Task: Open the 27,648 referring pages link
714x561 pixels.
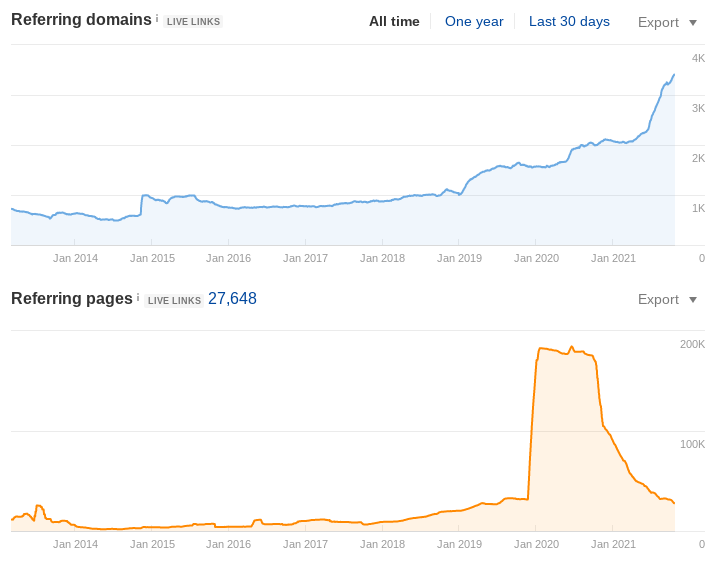Action: point(232,298)
